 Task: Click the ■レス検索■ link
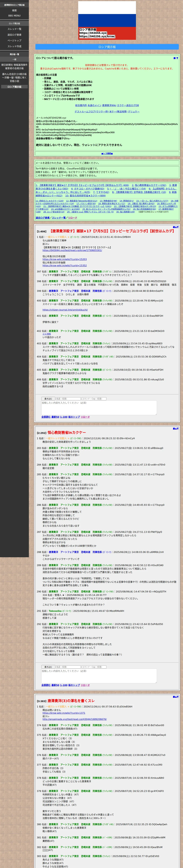pyautogui.click(x=107, y=154)
